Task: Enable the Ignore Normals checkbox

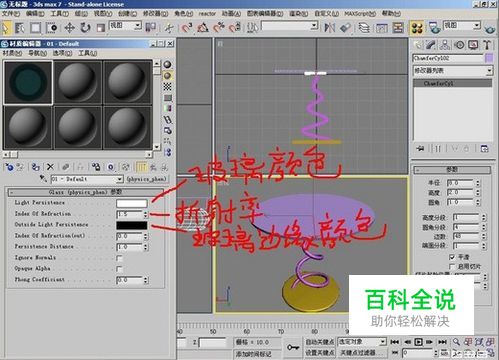Action: pos(119,258)
